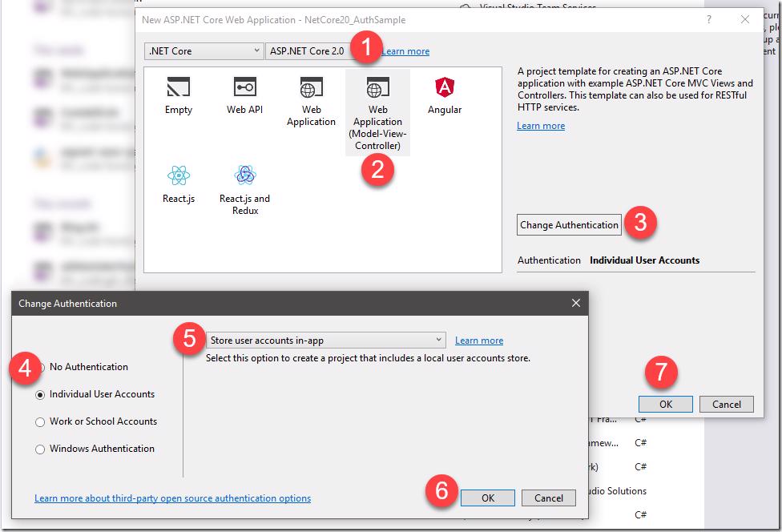Image resolution: width=782 pixels, height=532 pixels.
Task: Cancel the Change Authentication dialog
Action: click(x=549, y=498)
